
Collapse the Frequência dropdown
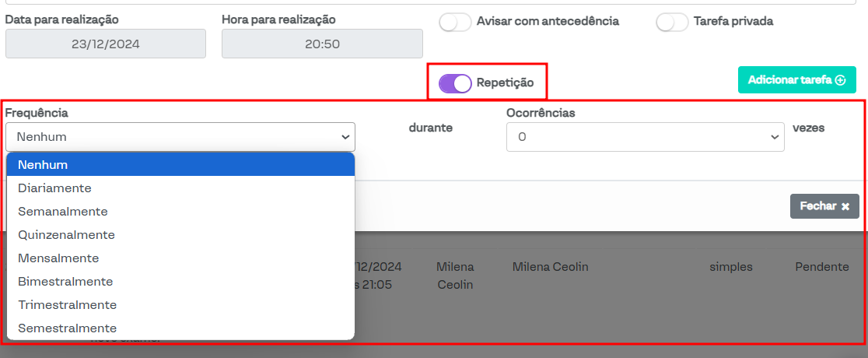click(180, 137)
